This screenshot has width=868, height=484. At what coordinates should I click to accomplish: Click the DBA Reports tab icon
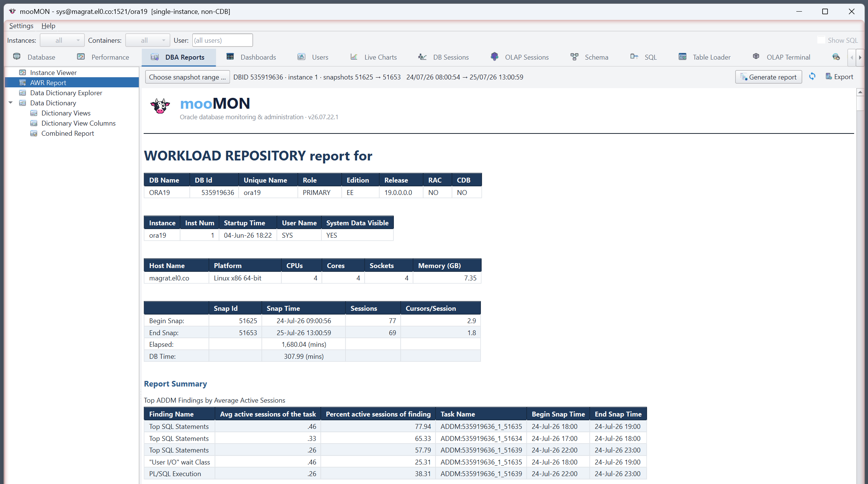[155, 57]
